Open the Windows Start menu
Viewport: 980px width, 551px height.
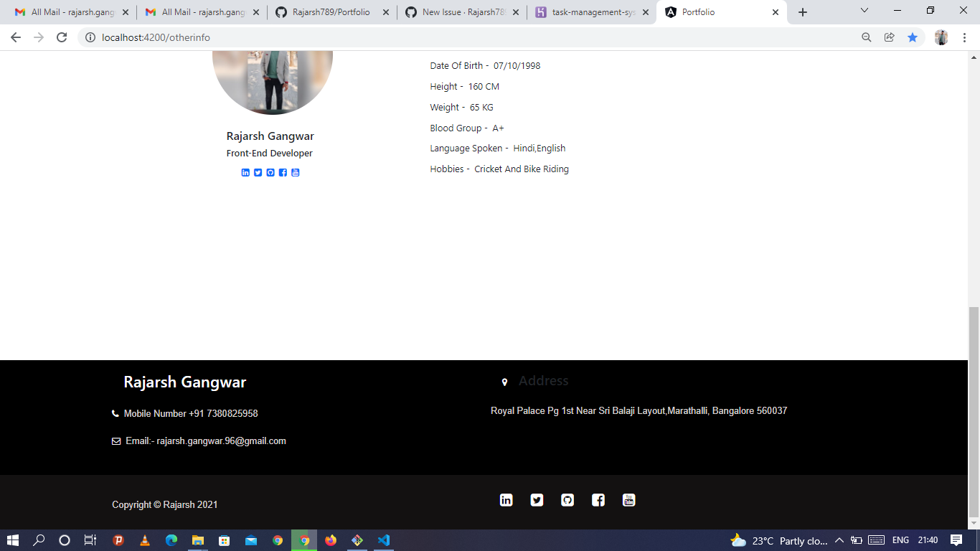13,540
